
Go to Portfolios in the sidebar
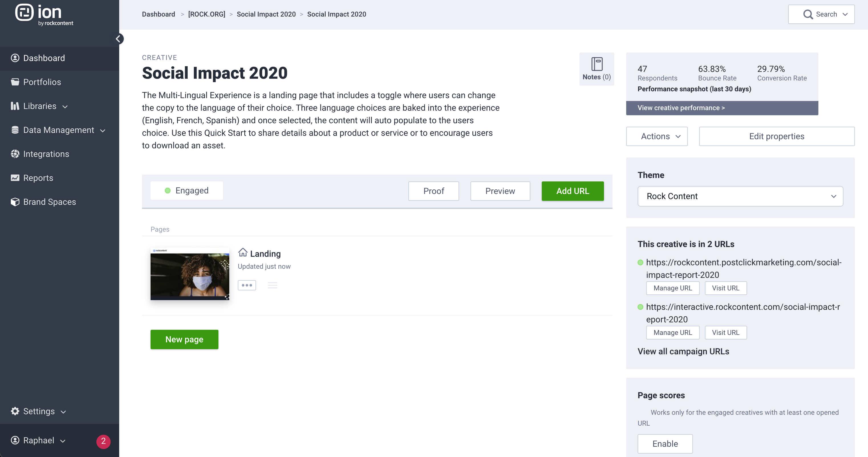tap(42, 82)
